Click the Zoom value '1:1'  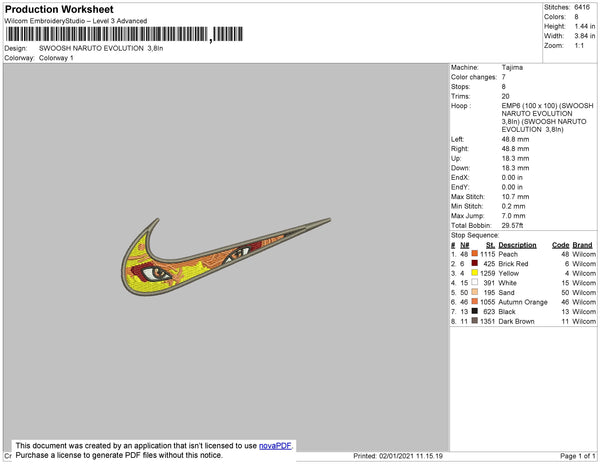(x=579, y=46)
